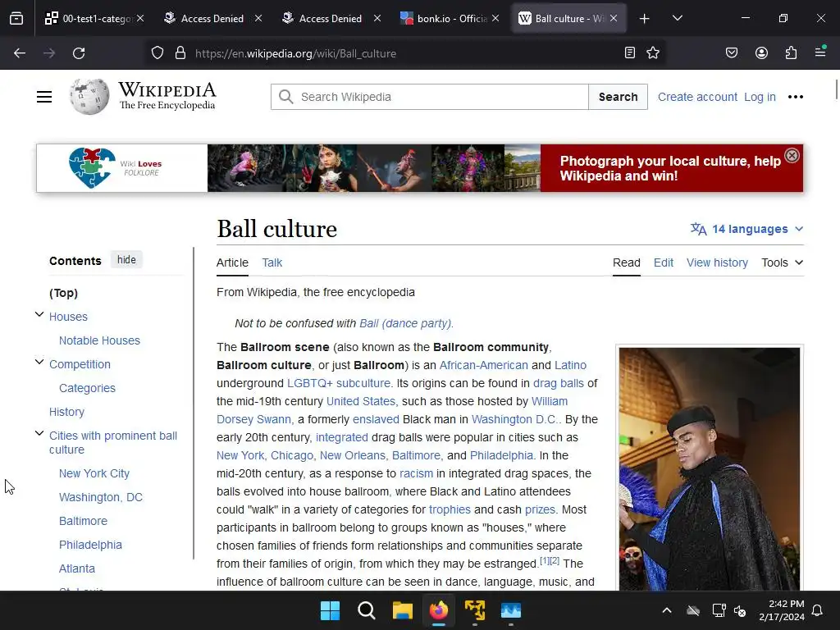Viewport: 840px width, 630px height.
Task: Open the extensions puzzle icon
Action: pos(791,52)
